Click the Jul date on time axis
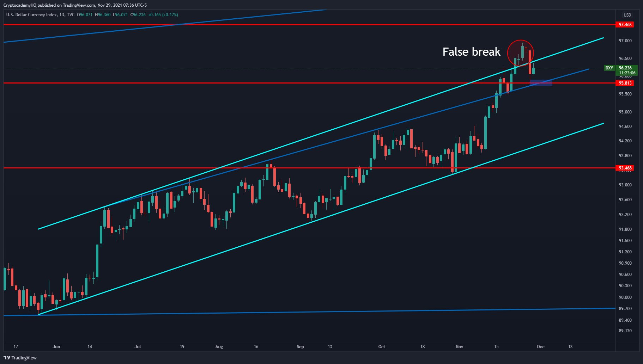 click(x=138, y=347)
